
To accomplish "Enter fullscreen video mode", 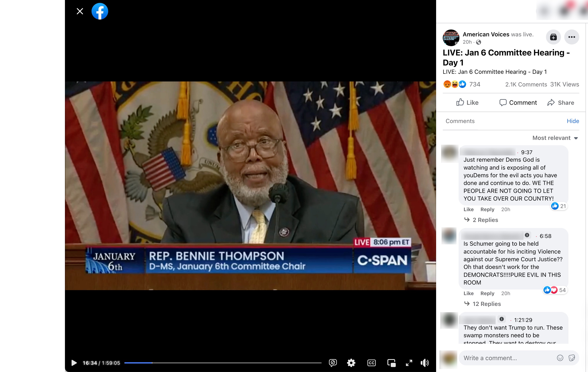I will pos(409,363).
